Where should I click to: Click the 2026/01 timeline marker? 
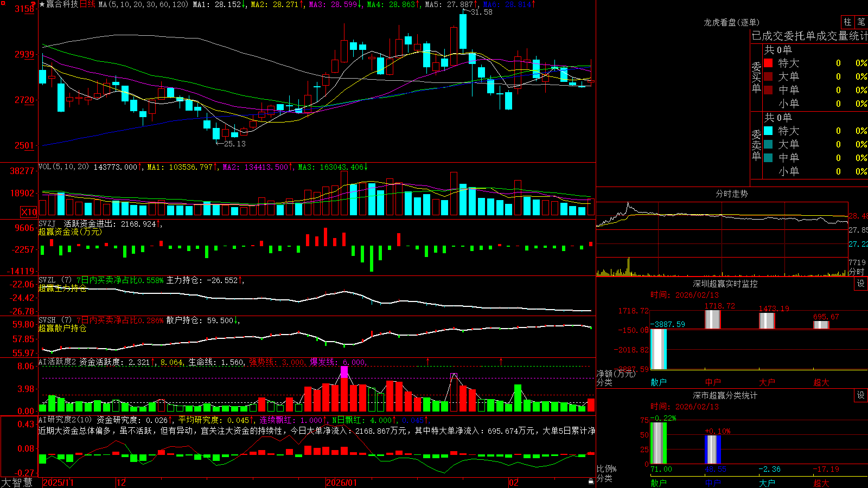click(341, 483)
